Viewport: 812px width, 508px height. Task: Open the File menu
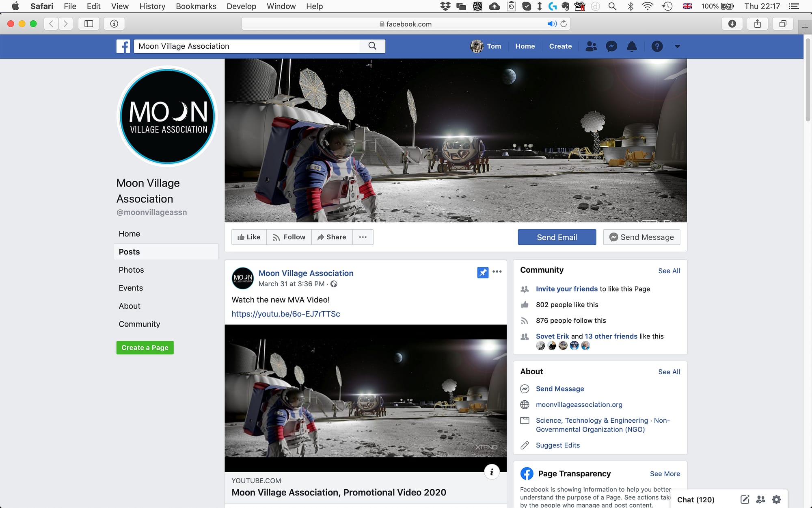tap(70, 6)
